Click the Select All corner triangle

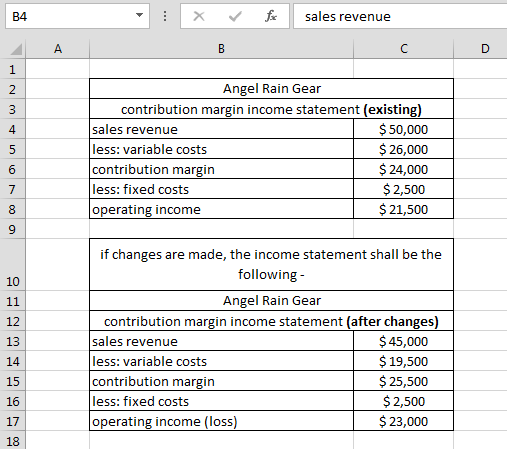16,49
